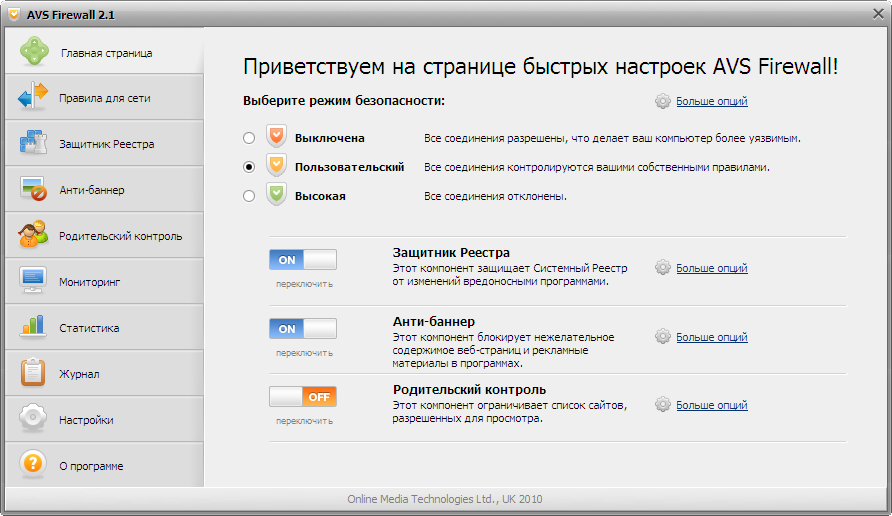Click the Настройки gear icon in sidebar
Screen dimensions: 892x516
coord(33,418)
